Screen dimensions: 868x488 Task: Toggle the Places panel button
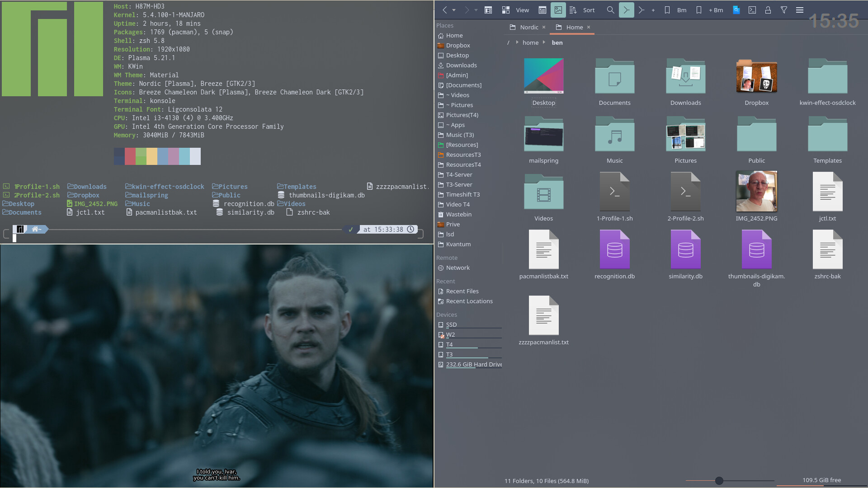pyautogui.click(x=488, y=10)
